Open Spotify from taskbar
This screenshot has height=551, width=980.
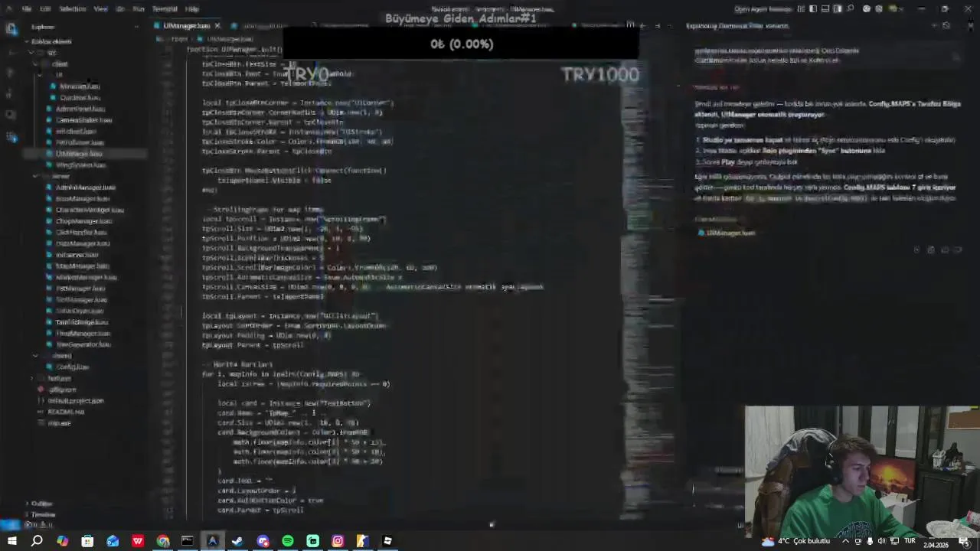click(287, 541)
